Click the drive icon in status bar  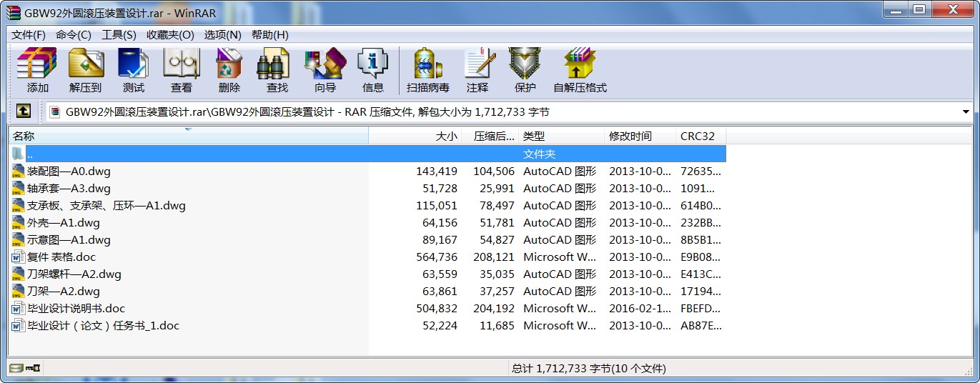point(16,369)
